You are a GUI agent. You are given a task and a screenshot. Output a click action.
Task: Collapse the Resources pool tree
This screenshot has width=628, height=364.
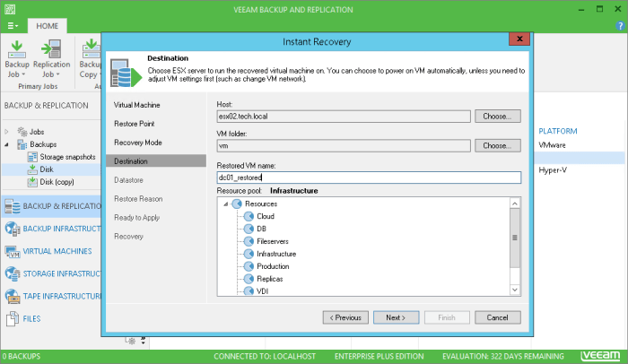(x=225, y=204)
